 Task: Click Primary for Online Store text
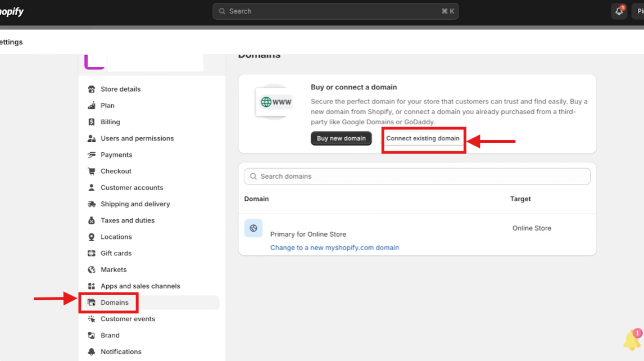(308, 234)
